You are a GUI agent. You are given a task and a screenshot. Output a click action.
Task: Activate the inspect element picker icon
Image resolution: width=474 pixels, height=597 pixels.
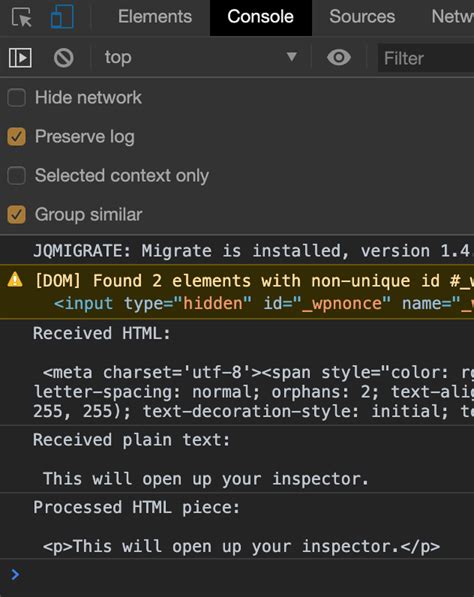tap(21, 17)
